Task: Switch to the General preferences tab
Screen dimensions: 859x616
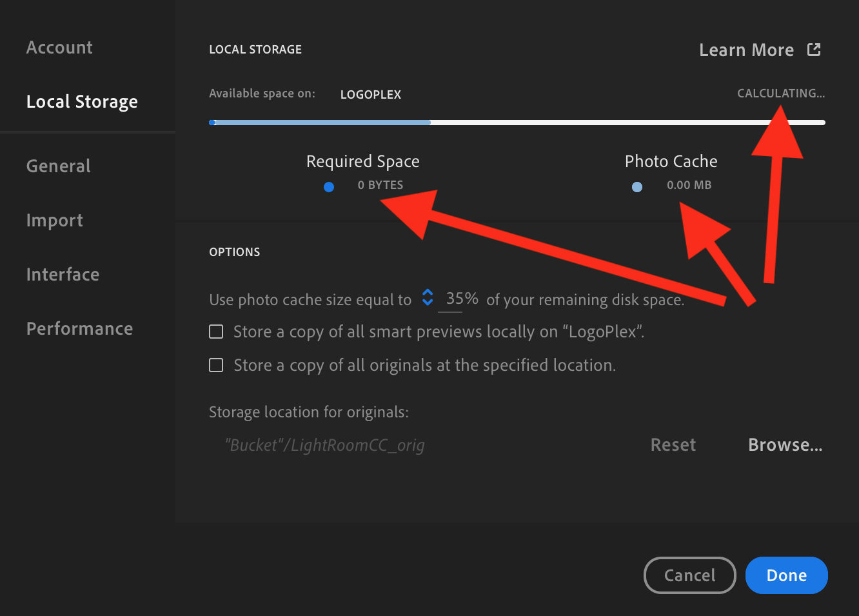Action: [59, 166]
